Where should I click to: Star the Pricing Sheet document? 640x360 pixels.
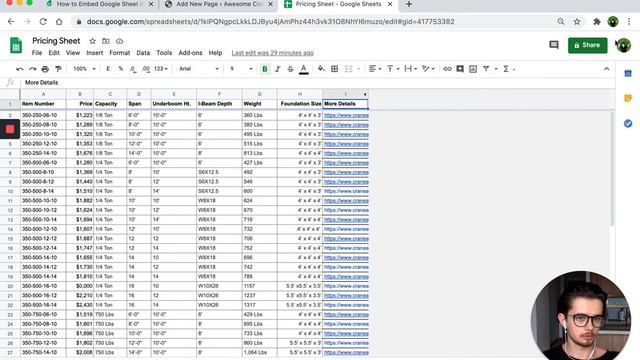click(93, 41)
